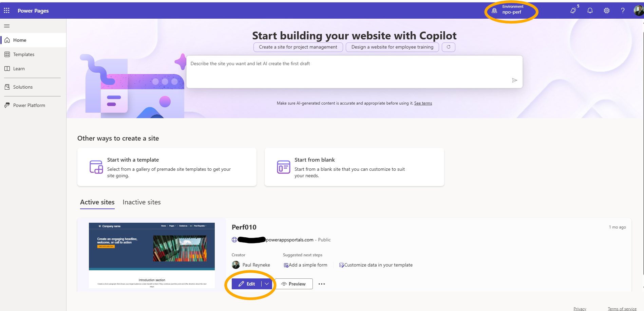
Task: Send the Copilot site description
Action: (x=515, y=80)
